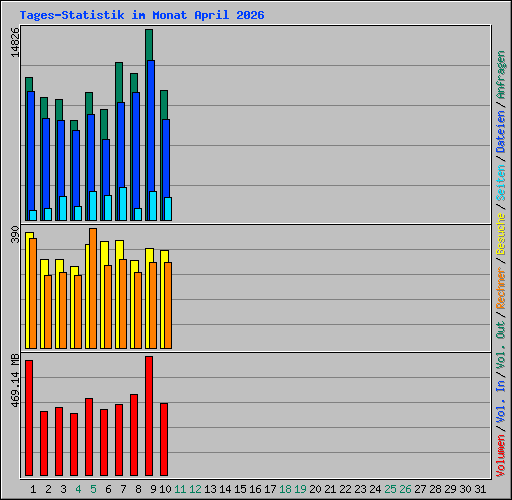
Task: Click the day 1 label on x-axis
Action: (33, 489)
